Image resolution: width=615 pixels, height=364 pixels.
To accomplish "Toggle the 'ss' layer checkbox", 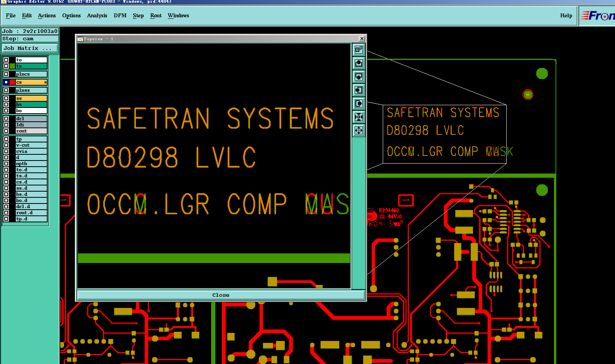I will pos(6,98).
